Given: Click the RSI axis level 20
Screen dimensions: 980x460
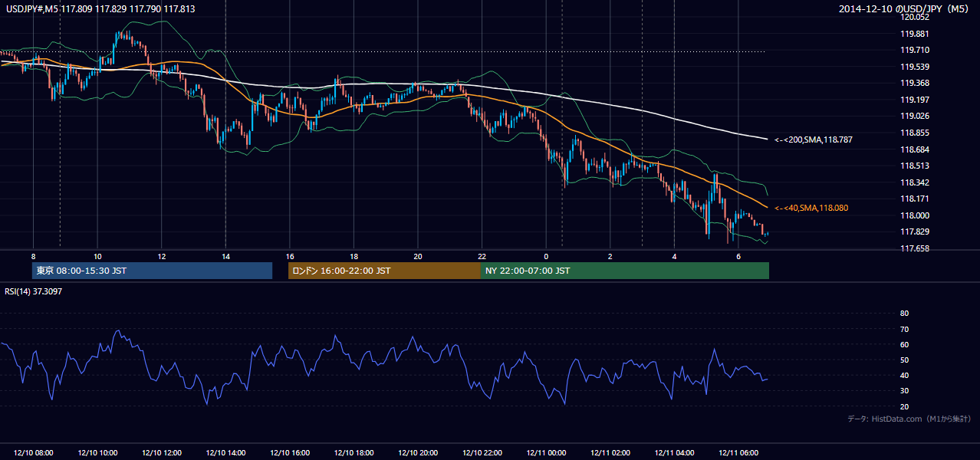Looking at the screenshot, I should pyautogui.click(x=904, y=406).
